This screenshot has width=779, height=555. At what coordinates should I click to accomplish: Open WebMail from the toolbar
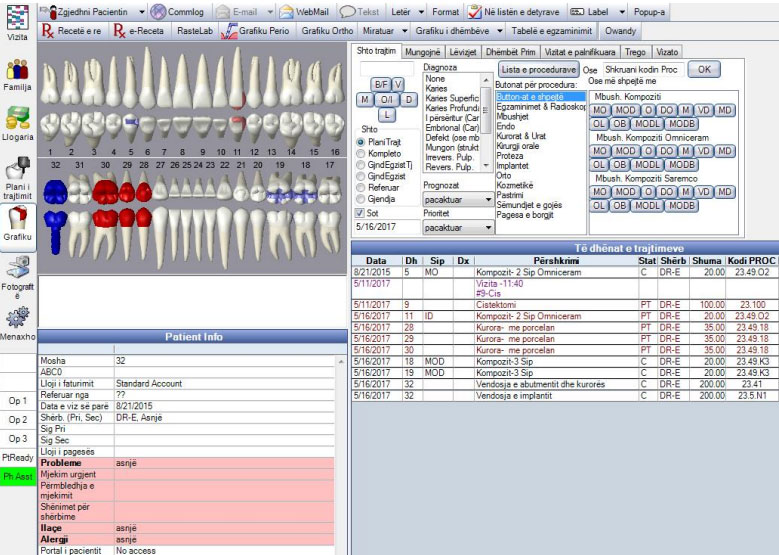coord(301,12)
